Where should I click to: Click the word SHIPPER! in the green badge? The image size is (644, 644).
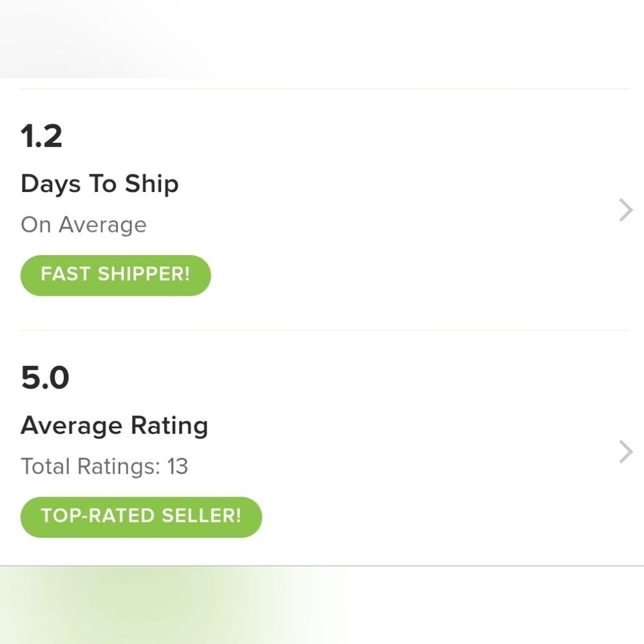click(x=144, y=275)
